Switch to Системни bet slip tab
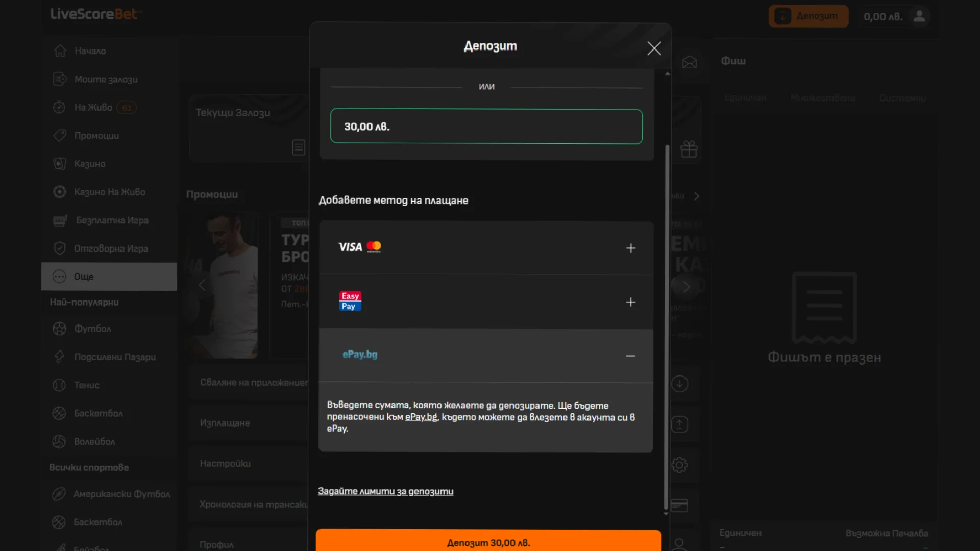 click(902, 98)
